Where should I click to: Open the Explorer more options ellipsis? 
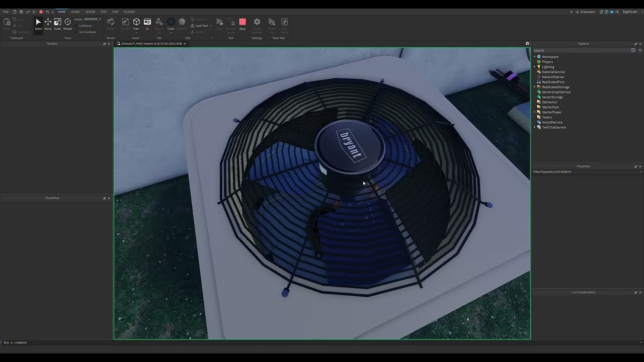[640, 50]
